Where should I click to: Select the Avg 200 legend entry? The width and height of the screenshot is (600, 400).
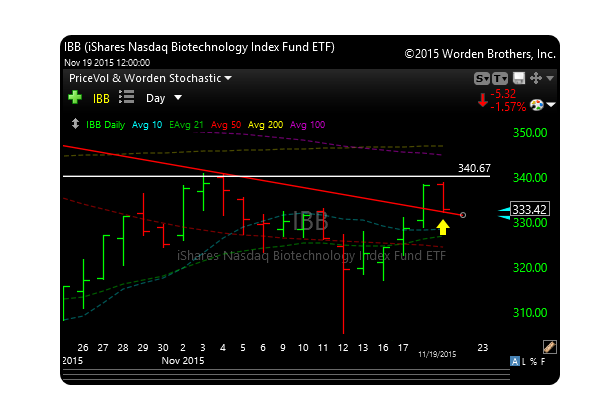266,125
